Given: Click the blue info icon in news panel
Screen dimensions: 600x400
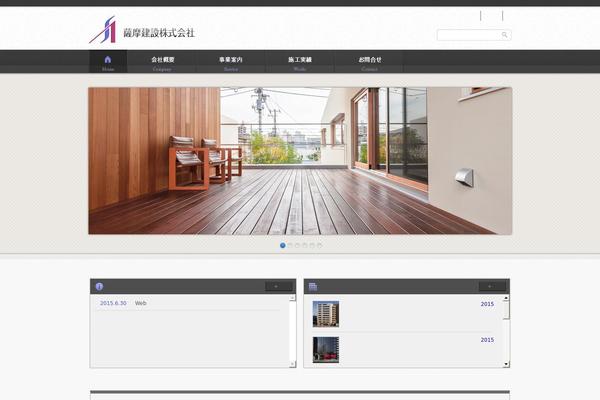Looking at the screenshot, I should click(x=99, y=286).
